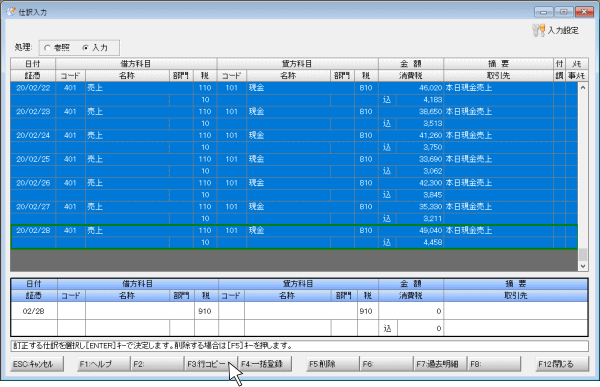Click the amount 46,020 cell

(411, 88)
